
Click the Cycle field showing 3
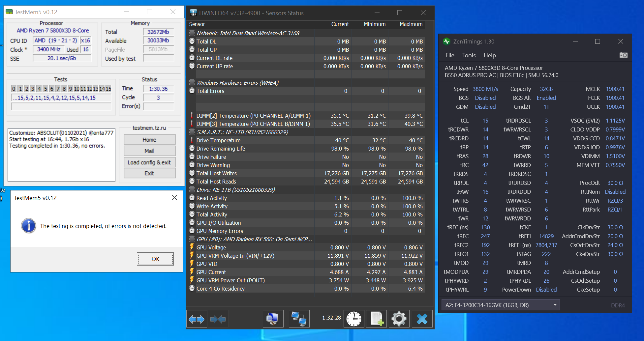pos(158,98)
